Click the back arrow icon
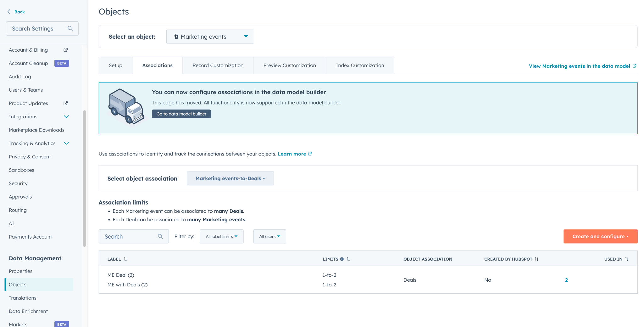 (9, 12)
